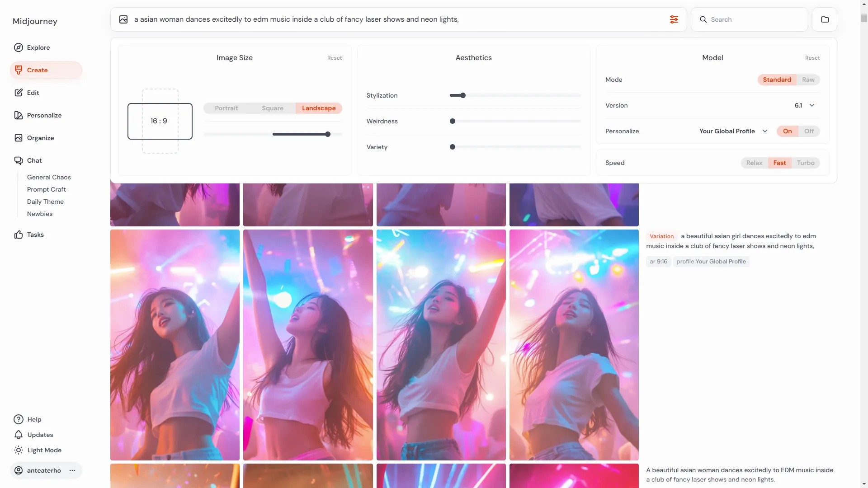This screenshot has height=488, width=868.
Task: Open the Daily Theme chat room
Action: pyautogui.click(x=45, y=202)
